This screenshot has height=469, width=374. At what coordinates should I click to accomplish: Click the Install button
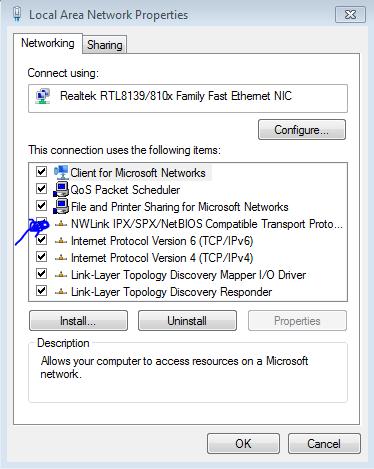coord(78,321)
